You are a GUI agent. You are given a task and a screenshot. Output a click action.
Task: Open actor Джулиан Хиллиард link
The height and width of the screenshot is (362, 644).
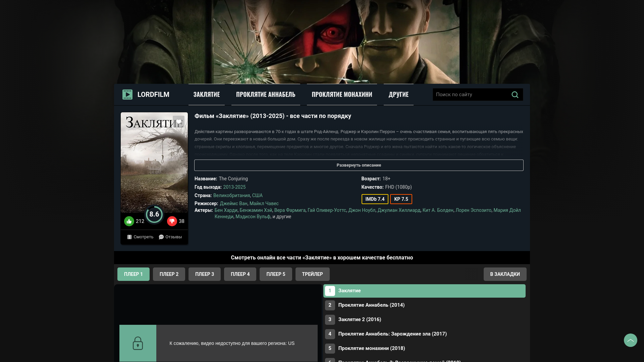pyautogui.click(x=399, y=210)
